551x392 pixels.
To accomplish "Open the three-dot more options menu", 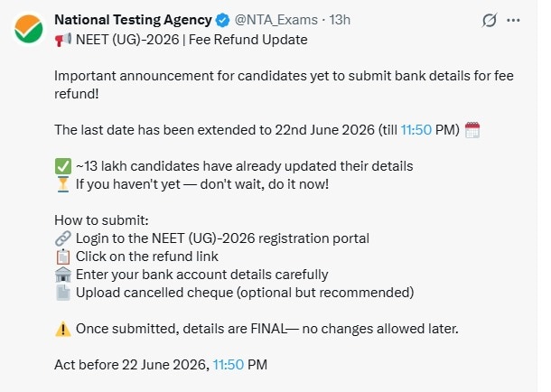I will click(x=513, y=21).
